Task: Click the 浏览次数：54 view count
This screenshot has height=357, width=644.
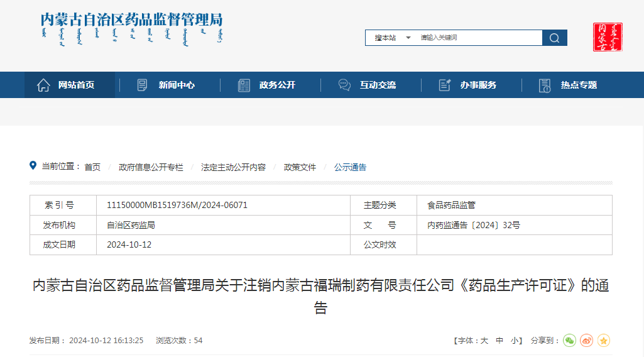Action: coord(179,341)
